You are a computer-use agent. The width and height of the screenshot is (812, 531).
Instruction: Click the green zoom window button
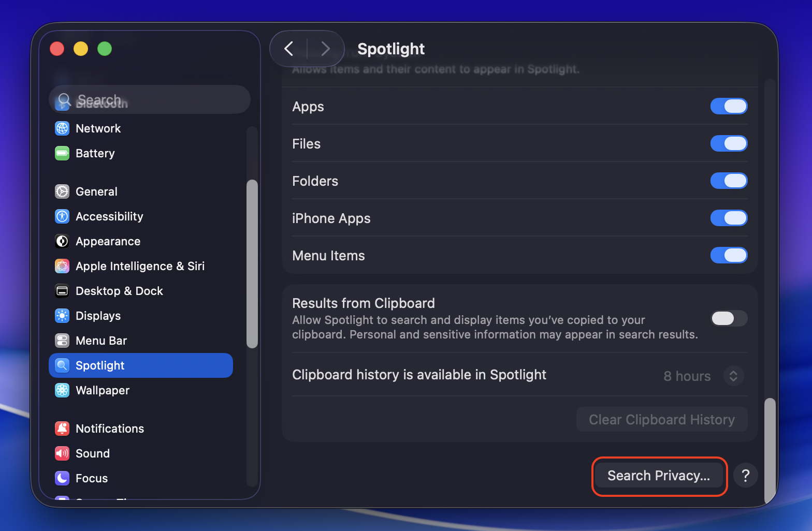click(x=105, y=49)
